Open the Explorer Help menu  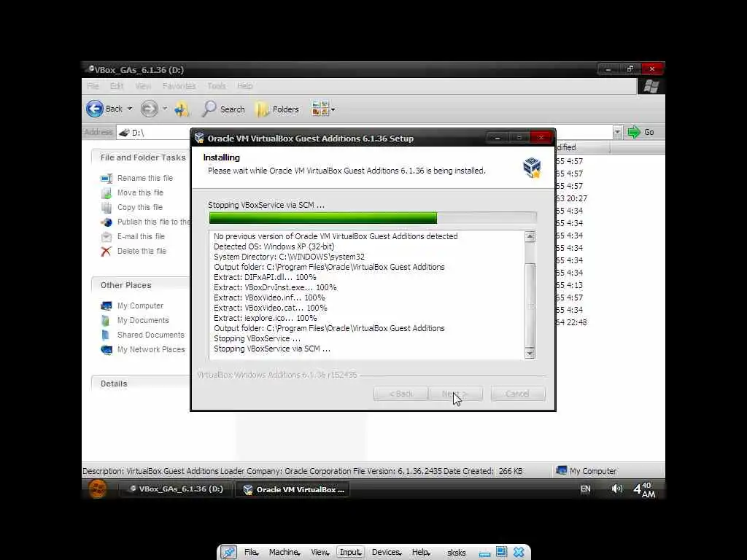click(x=245, y=86)
